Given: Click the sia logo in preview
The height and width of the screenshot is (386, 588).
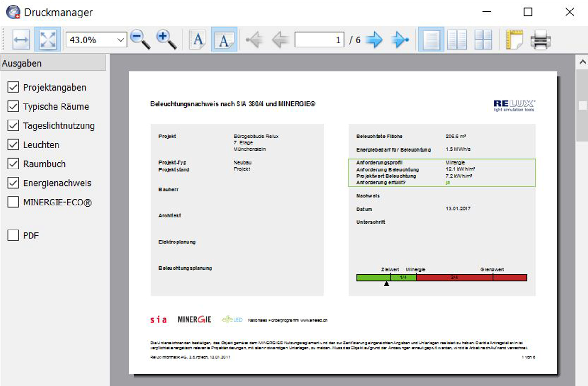Looking at the screenshot, I should 158,319.
